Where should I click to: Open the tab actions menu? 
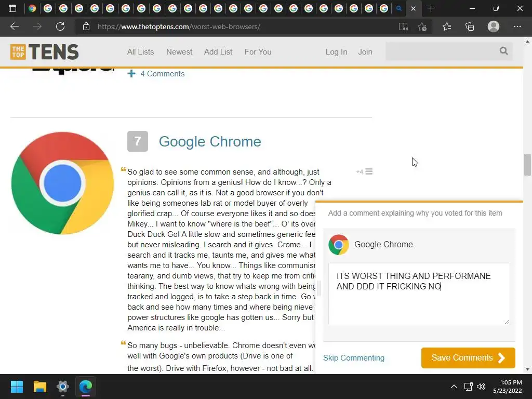tap(12, 8)
